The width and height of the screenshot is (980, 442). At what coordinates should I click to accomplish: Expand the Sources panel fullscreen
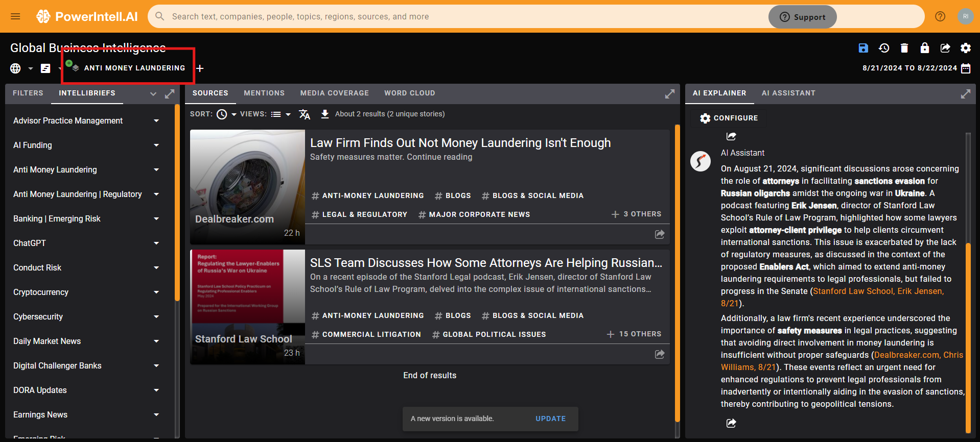(669, 94)
